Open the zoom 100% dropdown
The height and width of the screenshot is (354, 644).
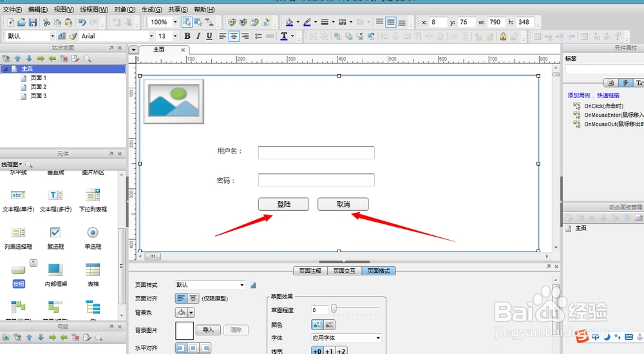pos(175,22)
